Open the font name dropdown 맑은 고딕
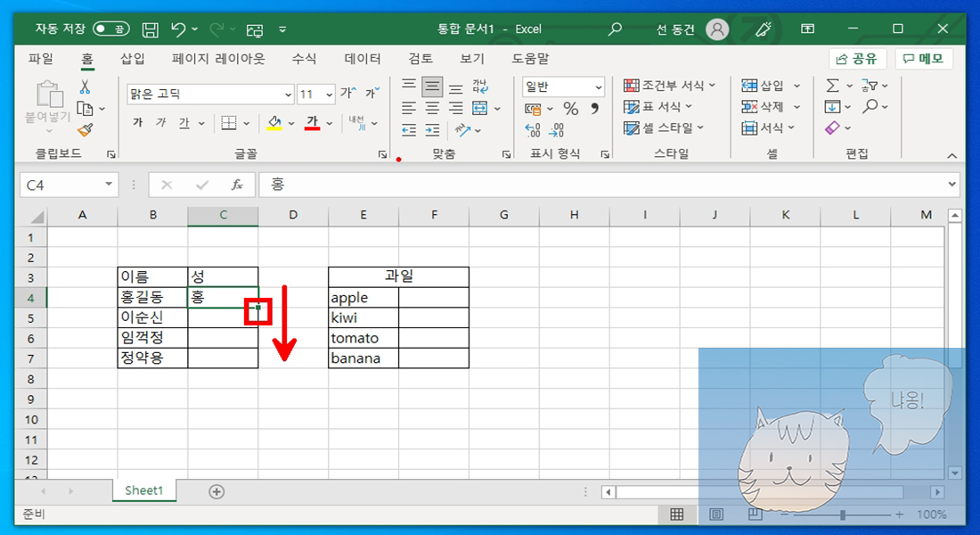The image size is (980, 535). click(x=288, y=95)
